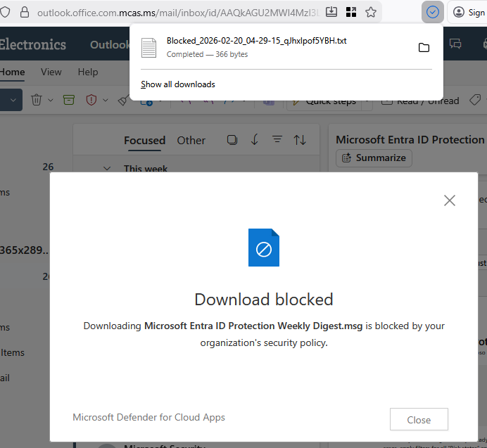Image resolution: width=487 pixels, height=448 pixels.
Task: Collapse the This week group
Action: (x=107, y=169)
